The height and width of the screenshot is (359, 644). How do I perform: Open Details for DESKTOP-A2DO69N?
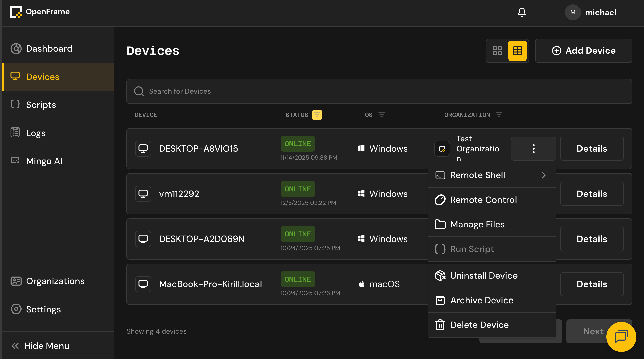coord(592,239)
